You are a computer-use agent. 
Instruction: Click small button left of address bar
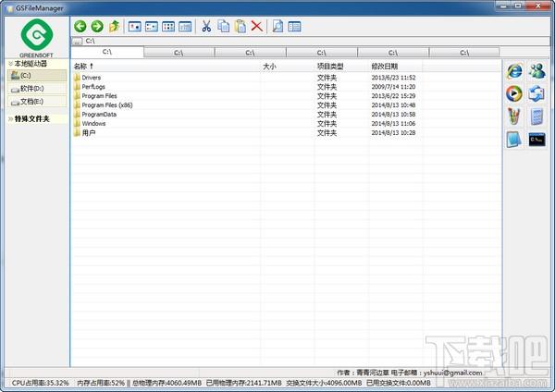(77, 42)
